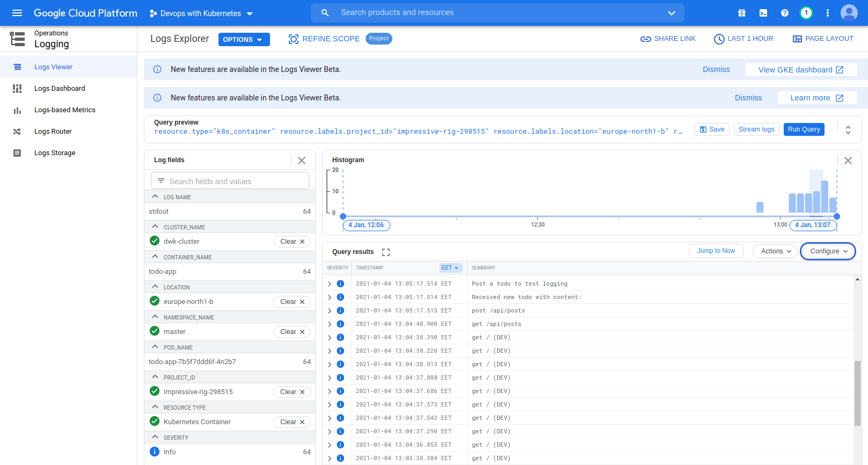The image size is (868, 465).
Task: Expand Query results to fullscreen
Action: pos(386,252)
